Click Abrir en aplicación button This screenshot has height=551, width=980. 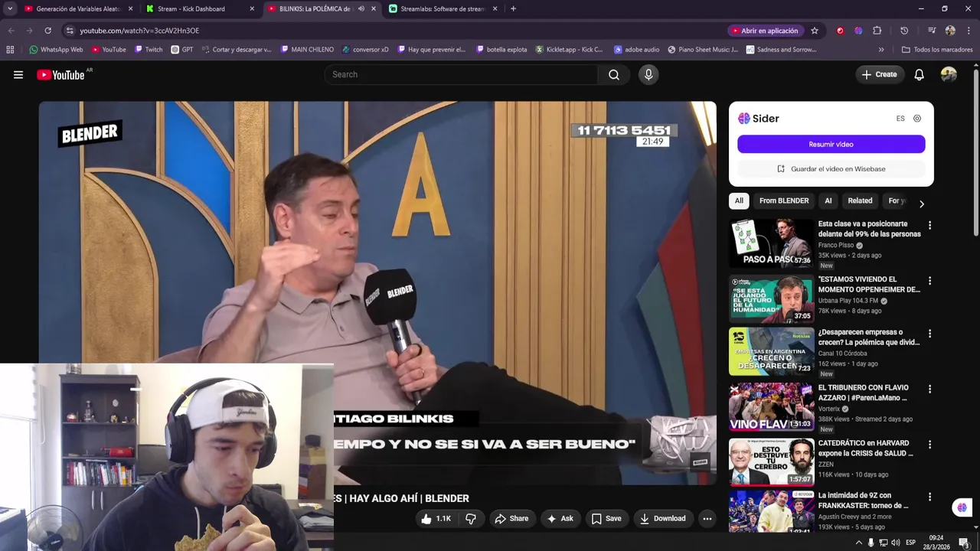[765, 31]
